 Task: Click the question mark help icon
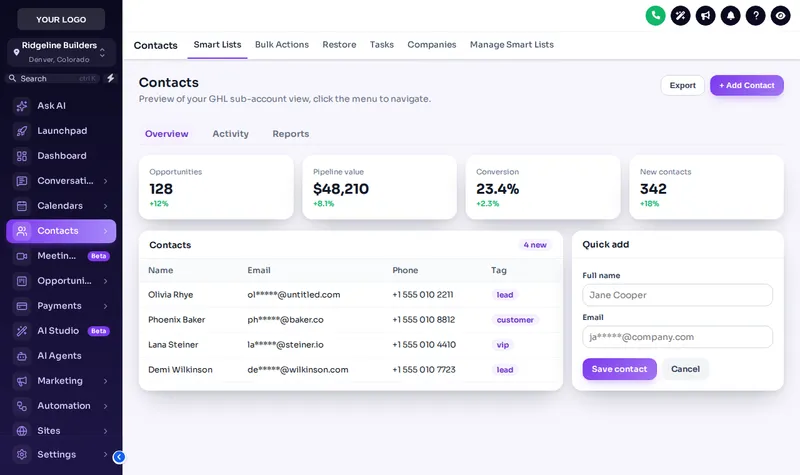(x=755, y=16)
